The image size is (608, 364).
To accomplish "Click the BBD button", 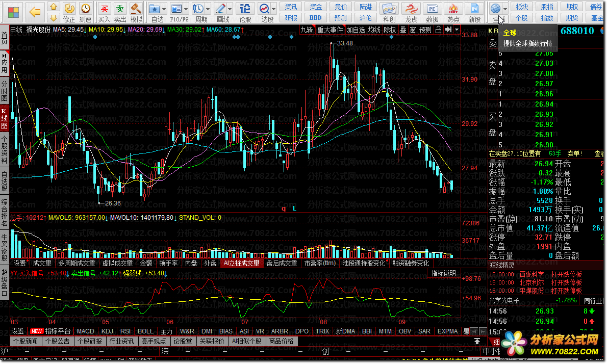I will [x=316, y=18].
